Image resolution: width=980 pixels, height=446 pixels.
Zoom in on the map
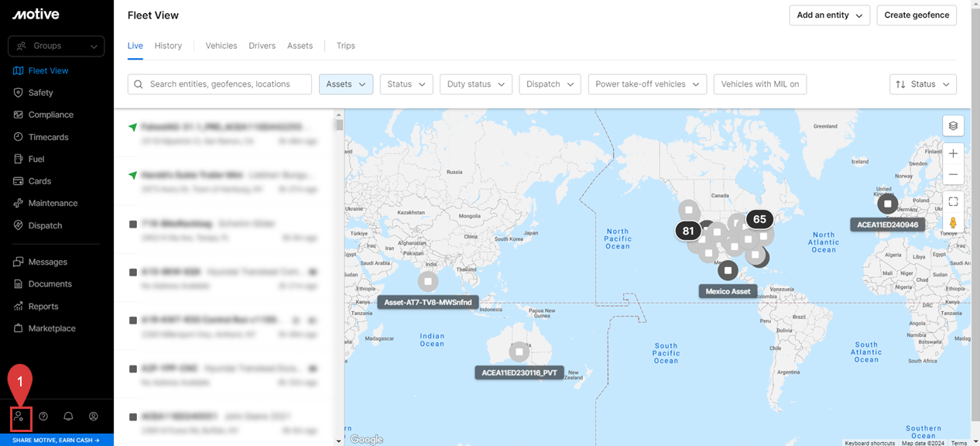coord(953,153)
